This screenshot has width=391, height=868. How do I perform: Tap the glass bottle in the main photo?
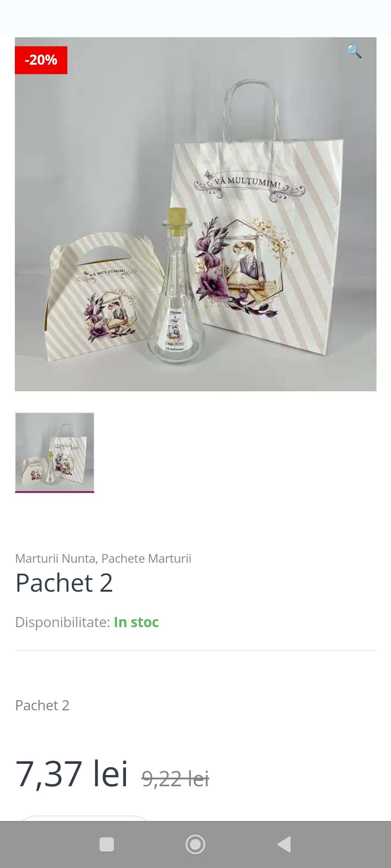click(177, 286)
